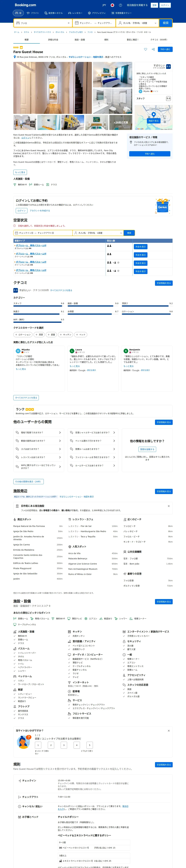Click 空室情報を見る beside クチコミ heading
The width and height of the screenshot is (186, 868).
point(164,283)
